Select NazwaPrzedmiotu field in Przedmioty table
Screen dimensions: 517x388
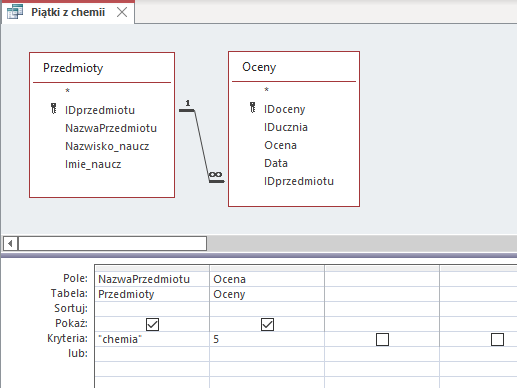[111, 128]
